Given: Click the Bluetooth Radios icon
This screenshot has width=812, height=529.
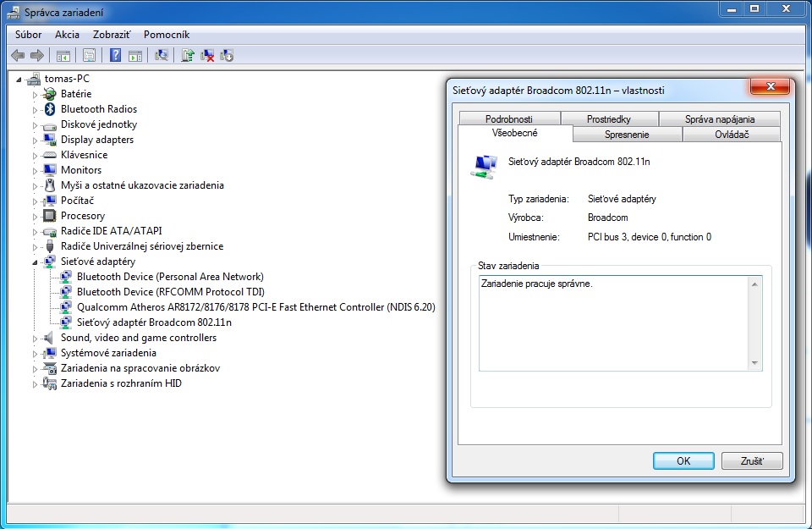Looking at the screenshot, I should (x=50, y=109).
